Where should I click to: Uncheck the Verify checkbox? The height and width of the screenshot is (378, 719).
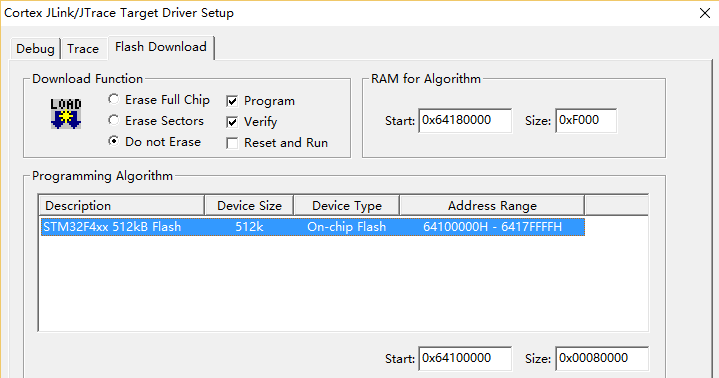[x=232, y=122]
